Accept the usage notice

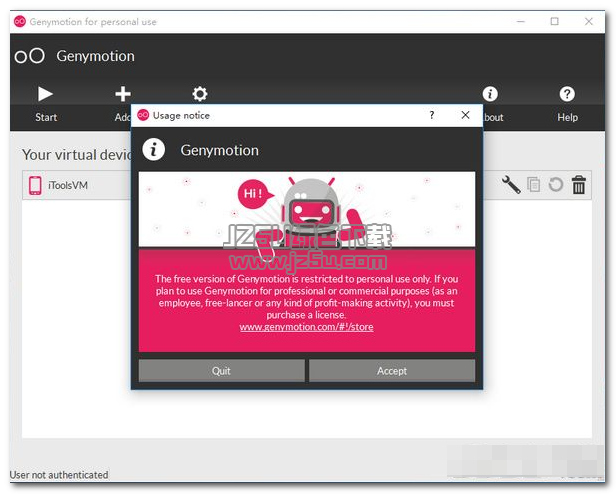pos(392,371)
